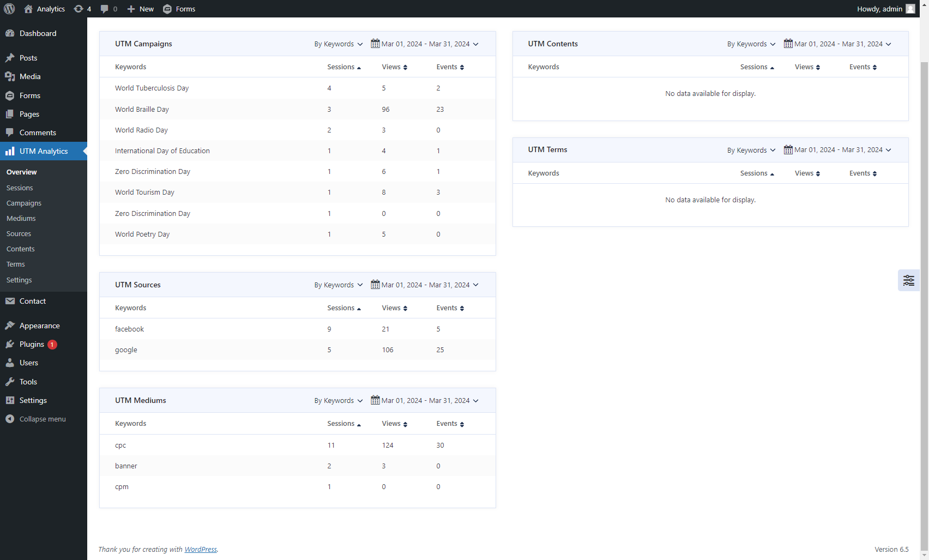Open the WordPress footer link
The image size is (929, 560).
tap(201, 549)
